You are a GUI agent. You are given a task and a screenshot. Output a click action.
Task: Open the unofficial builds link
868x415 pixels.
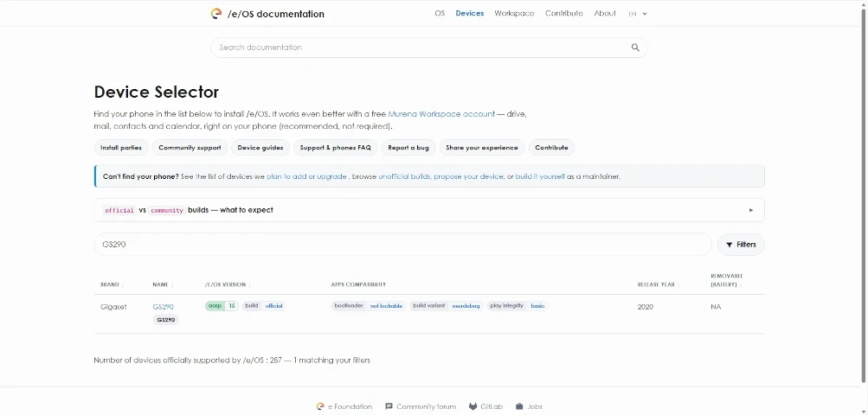(x=405, y=176)
